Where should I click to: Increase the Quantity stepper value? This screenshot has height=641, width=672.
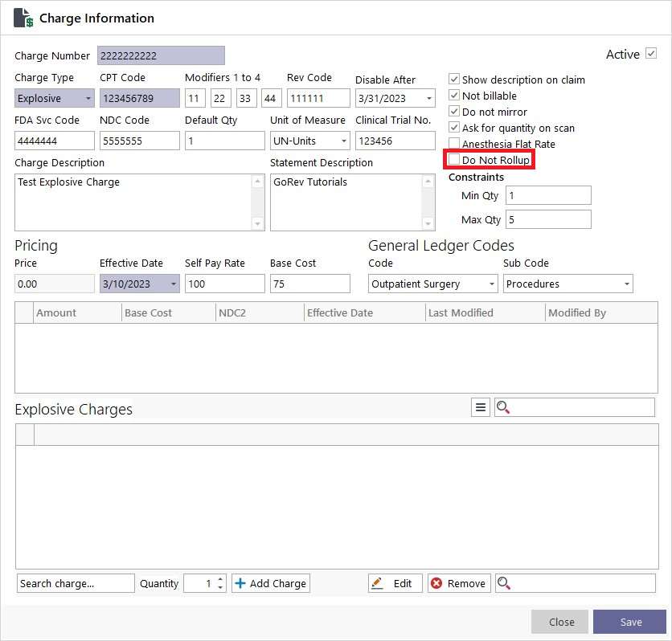pos(220,579)
